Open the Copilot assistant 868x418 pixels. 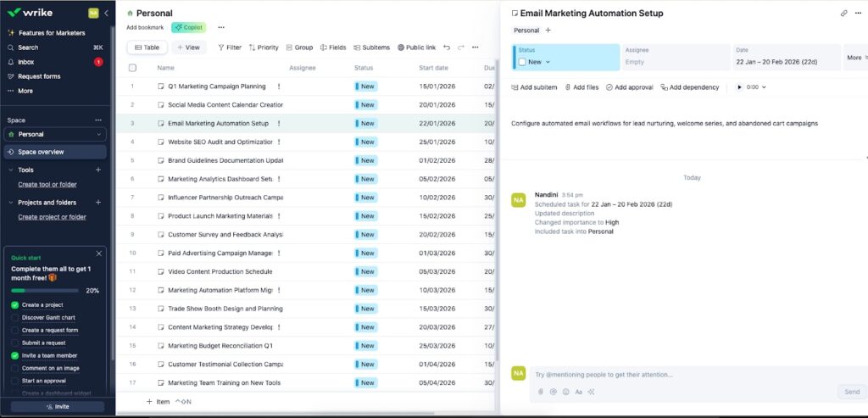(189, 28)
